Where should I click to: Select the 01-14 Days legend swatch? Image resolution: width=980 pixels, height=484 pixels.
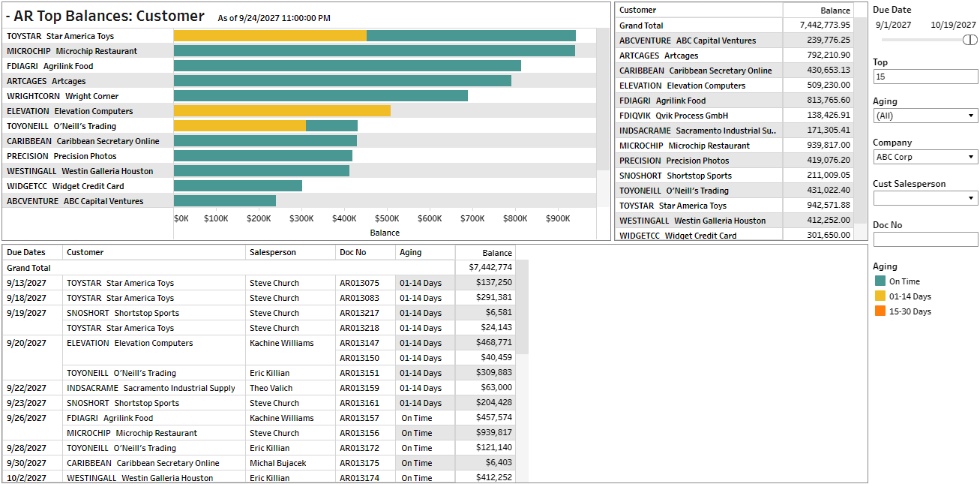pos(880,296)
